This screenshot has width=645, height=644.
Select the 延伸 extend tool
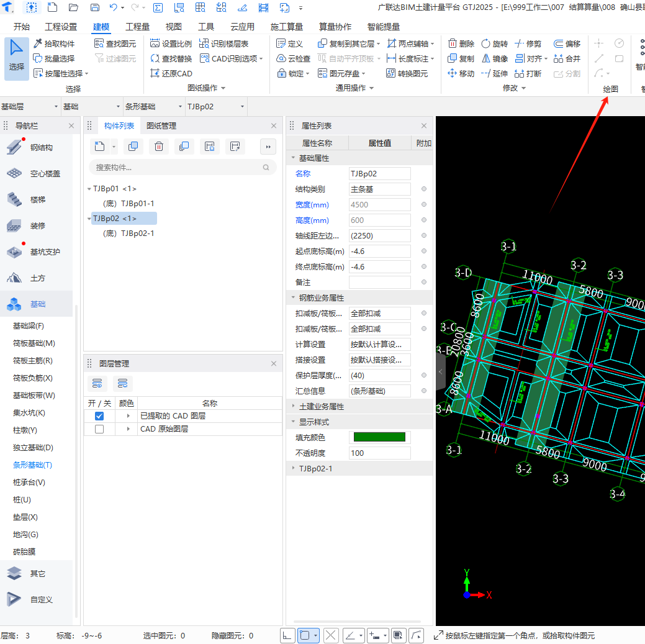(494, 73)
